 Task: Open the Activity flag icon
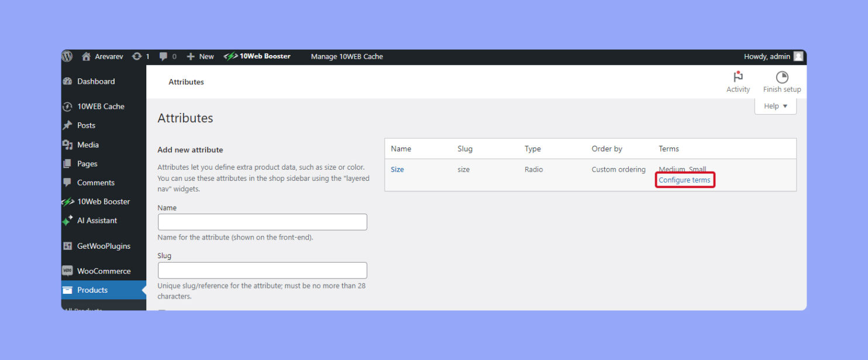tap(738, 76)
